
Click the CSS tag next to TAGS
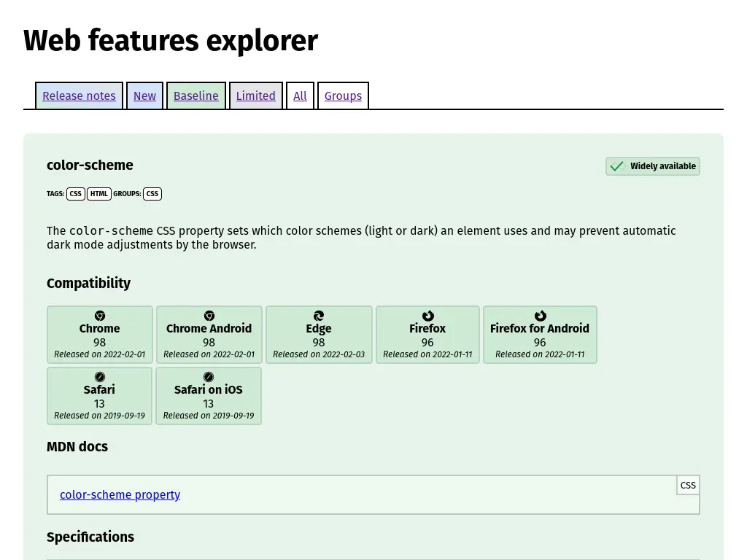tap(75, 194)
